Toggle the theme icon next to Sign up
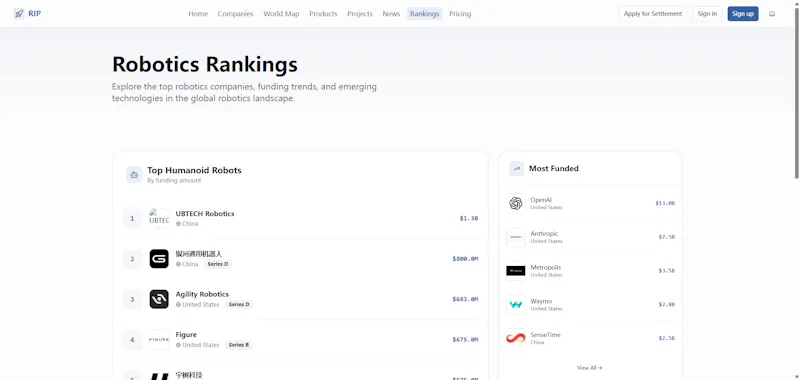800x380 pixels. point(772,14)
